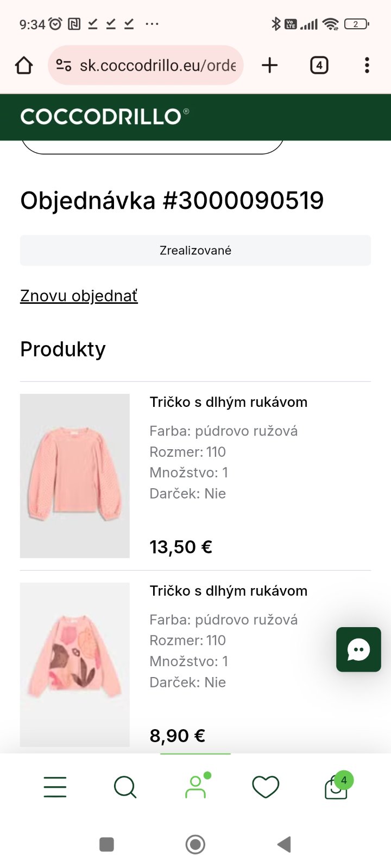
Task: Open the 13,50 € shirt thumbnail
Action: coord(75,476)
